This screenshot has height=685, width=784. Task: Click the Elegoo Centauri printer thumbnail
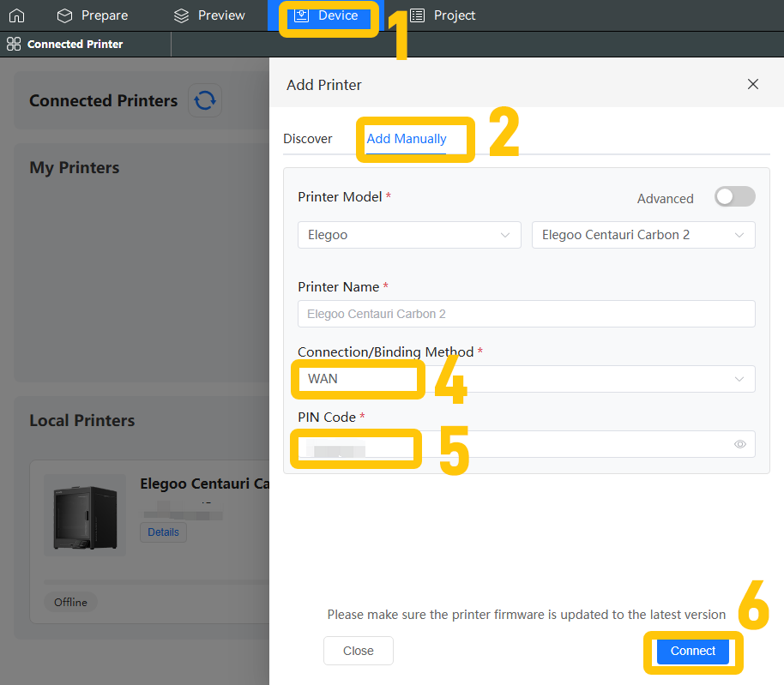(85, 515)
